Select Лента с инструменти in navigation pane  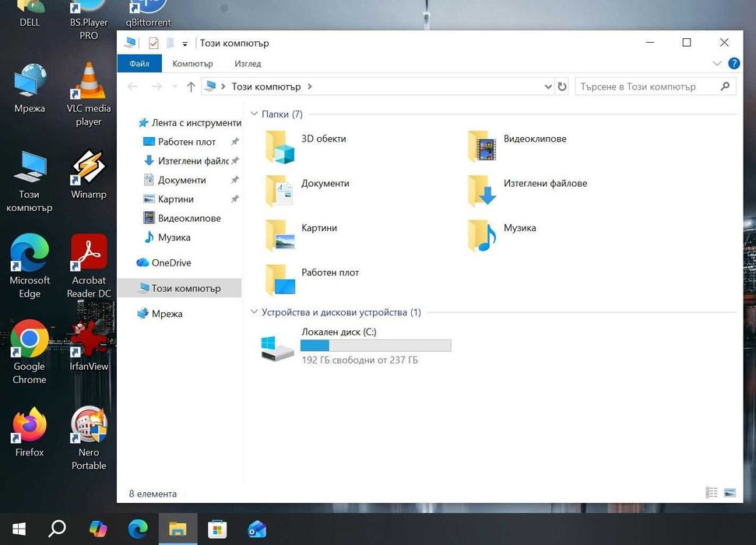(x=189, y=122)
